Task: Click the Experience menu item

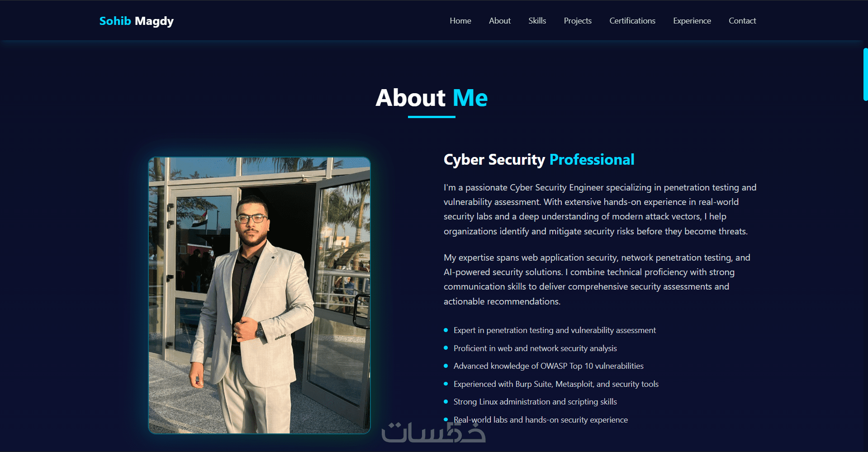Action: pyautogui.click(x=692, y=21)
